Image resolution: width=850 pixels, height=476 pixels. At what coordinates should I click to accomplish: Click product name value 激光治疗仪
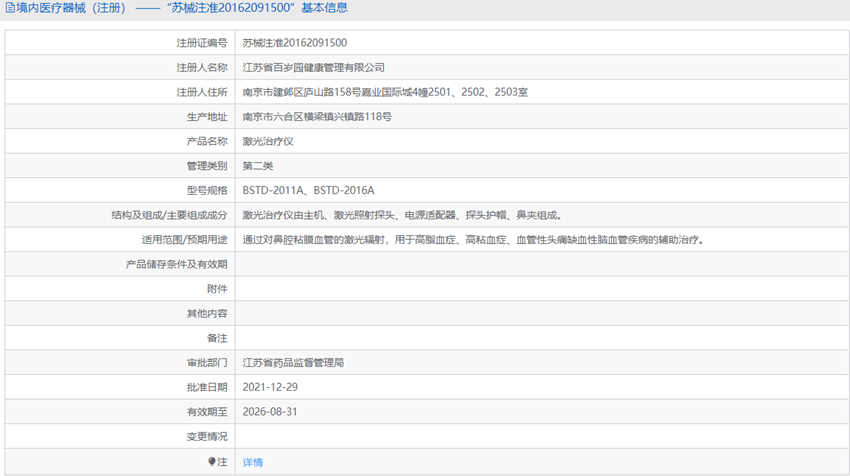[x=268, y=141]
